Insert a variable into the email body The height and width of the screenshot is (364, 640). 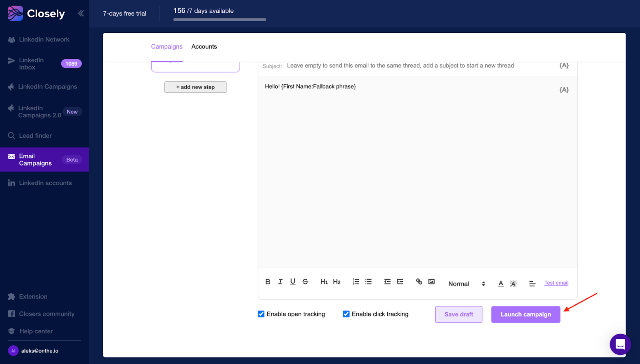point(564,90)
